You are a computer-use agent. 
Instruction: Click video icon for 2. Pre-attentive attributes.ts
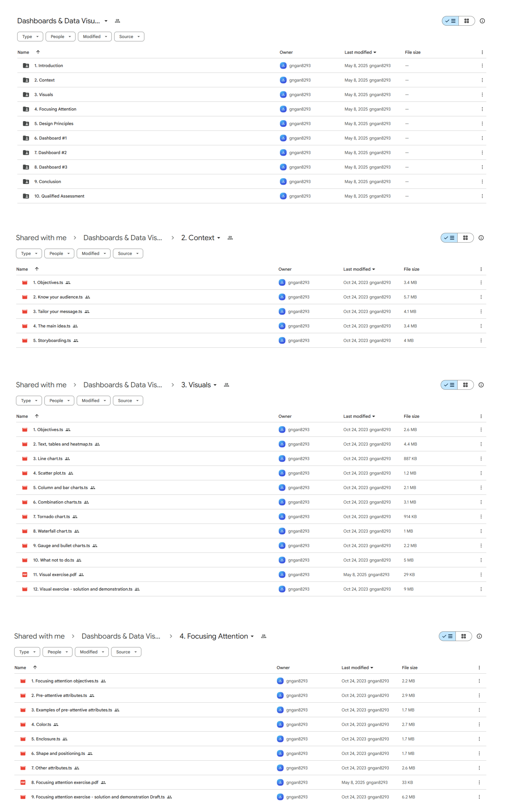point(23,696)
